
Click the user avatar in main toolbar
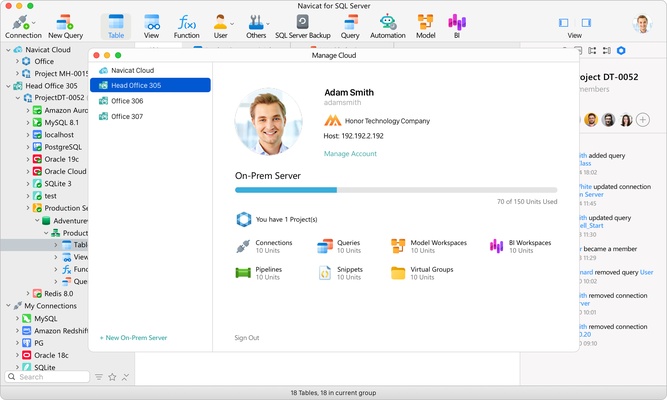tap(642, 24)
